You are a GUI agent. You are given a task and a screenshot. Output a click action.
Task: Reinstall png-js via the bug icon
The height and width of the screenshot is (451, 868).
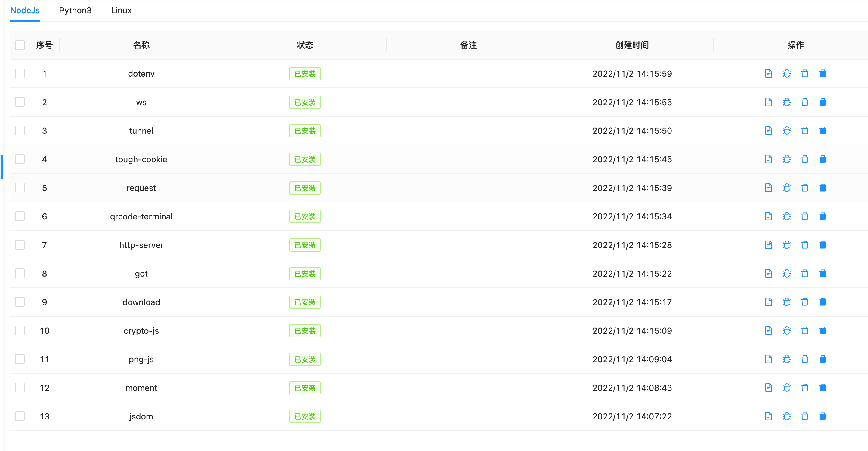pyautogui.click(x=786, y=360)
